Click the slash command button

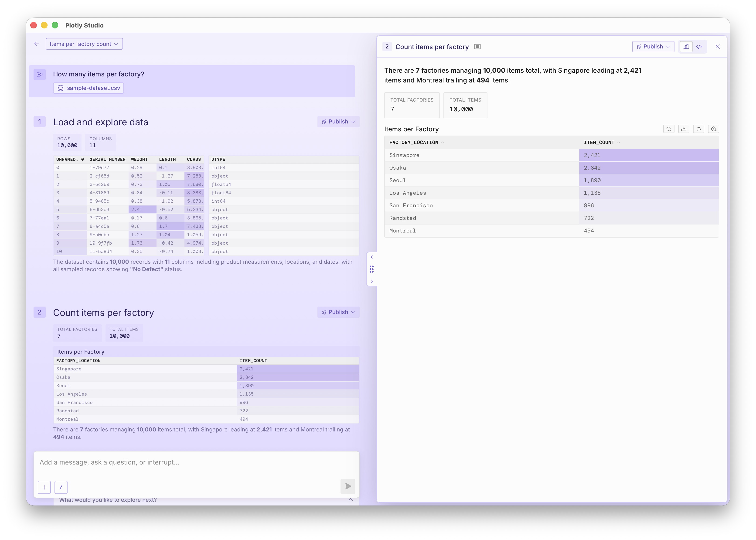[61, 487]
